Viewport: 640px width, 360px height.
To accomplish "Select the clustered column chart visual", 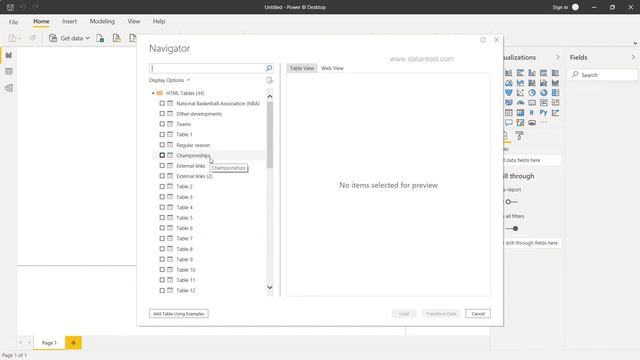I will pos(532,73).
